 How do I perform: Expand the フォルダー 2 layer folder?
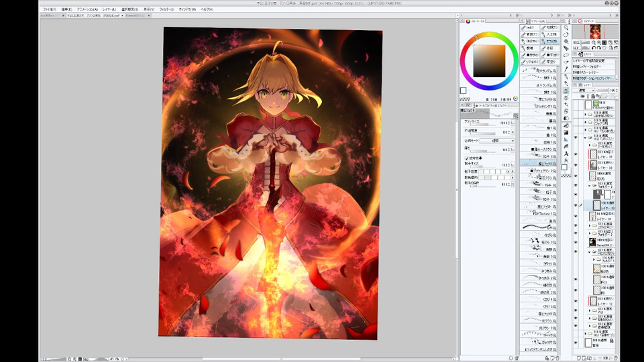590,233
